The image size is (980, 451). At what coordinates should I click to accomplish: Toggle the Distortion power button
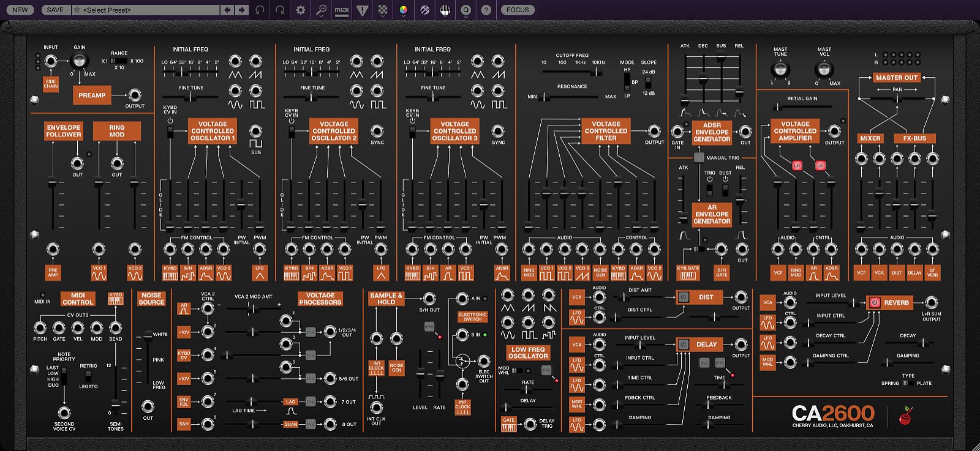[x=684, y=297]
